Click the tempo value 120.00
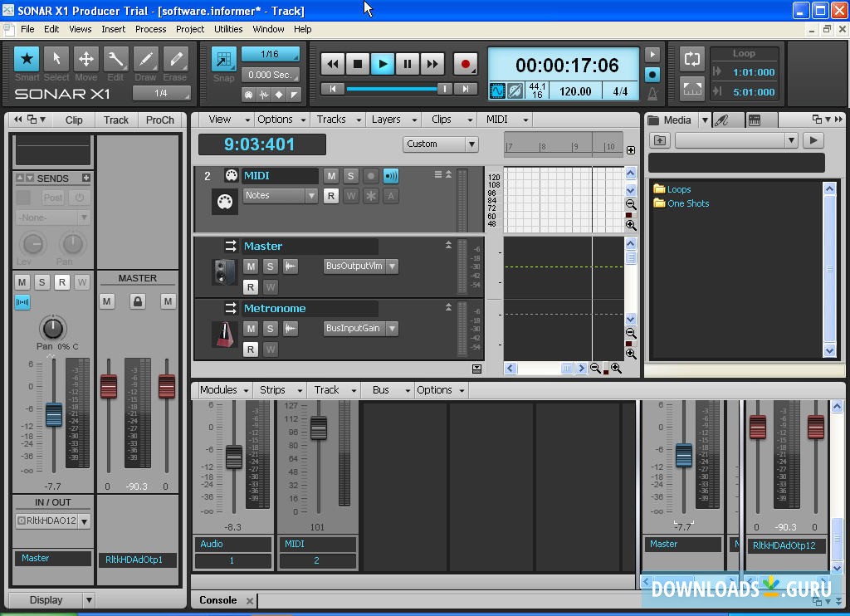 pos(575,91)
